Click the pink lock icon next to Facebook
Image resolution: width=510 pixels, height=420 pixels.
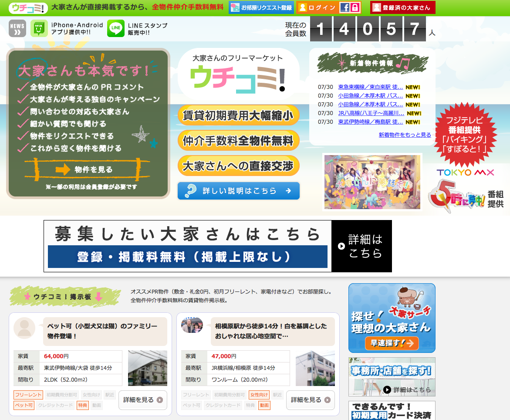pyautogui.click(x=355, y=7)
